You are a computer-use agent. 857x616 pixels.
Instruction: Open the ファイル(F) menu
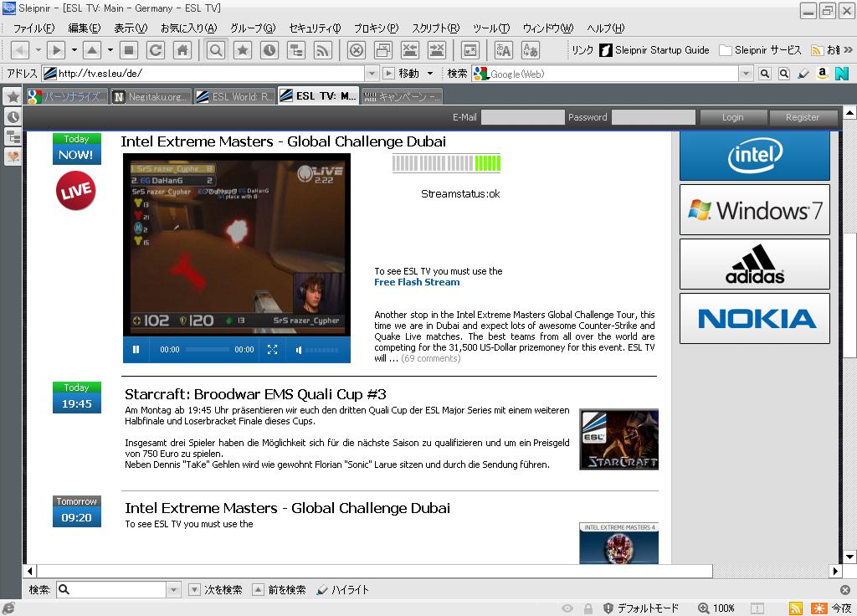pyautogui.click(x=33, y=28)
